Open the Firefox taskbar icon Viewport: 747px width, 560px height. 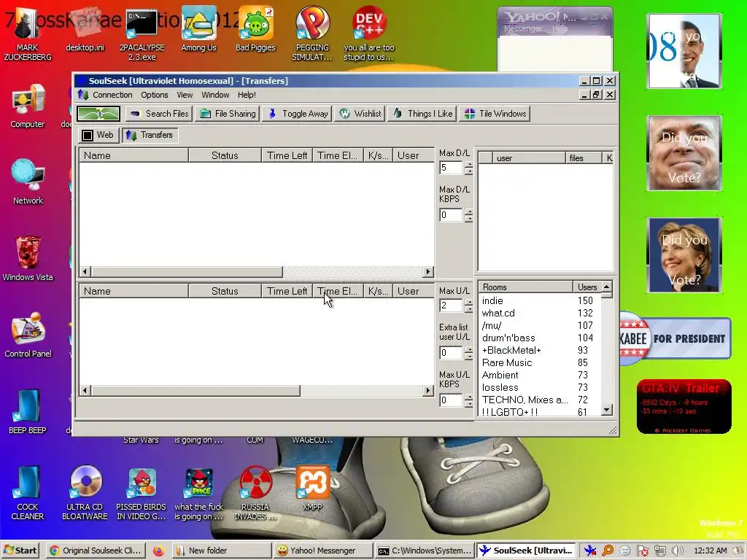click(x=158, y=551)
